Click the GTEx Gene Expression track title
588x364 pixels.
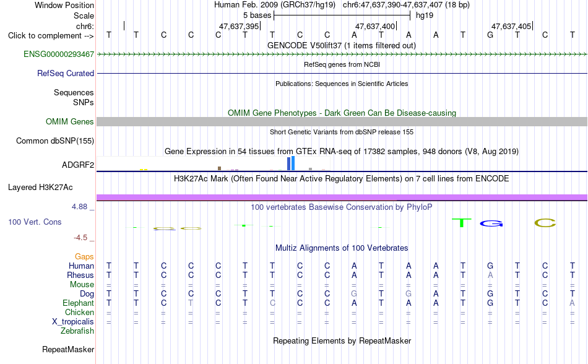[x=342, y=152]
